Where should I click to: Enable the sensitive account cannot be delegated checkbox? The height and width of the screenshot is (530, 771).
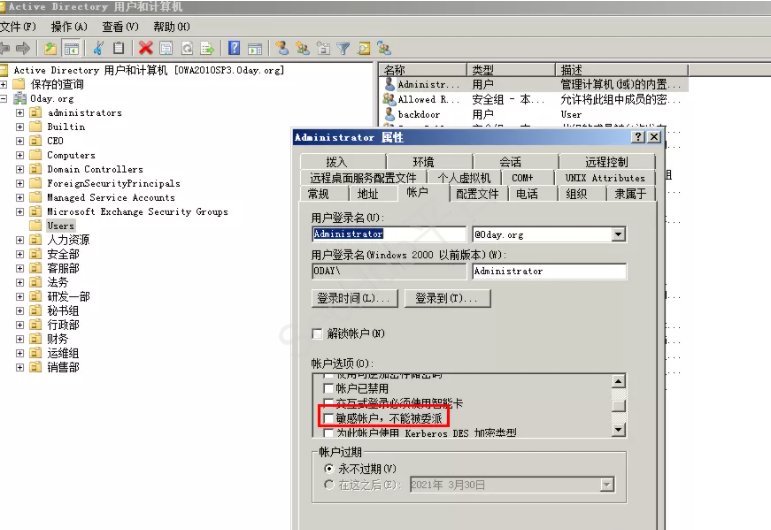click(328, 416)
